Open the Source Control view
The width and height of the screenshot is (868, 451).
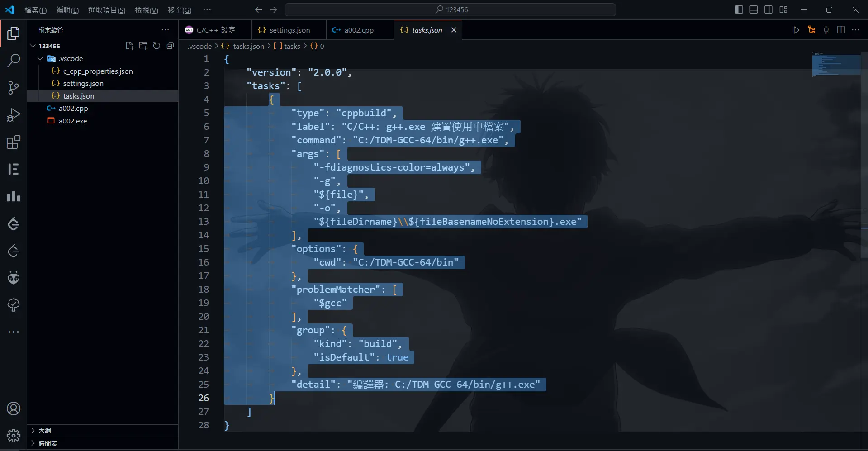click(14, 87)
